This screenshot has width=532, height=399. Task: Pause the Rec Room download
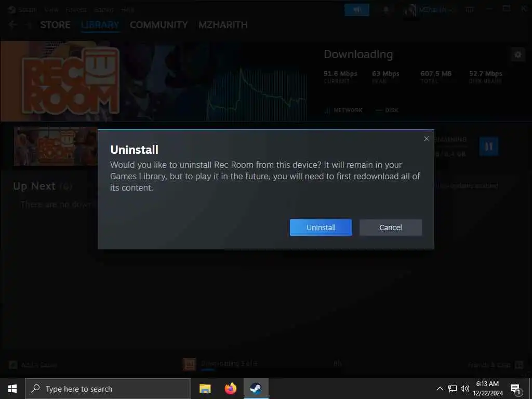pos(488,146)
